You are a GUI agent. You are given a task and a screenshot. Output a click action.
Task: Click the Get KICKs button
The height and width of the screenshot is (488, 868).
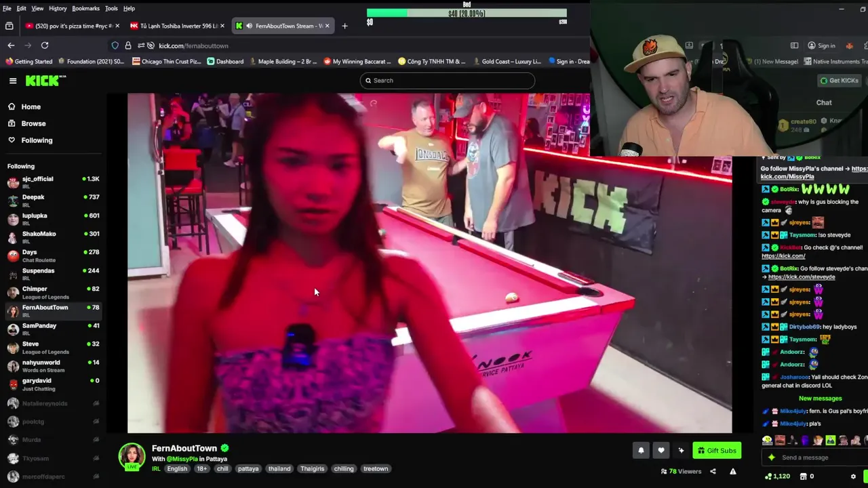point(840,81)
